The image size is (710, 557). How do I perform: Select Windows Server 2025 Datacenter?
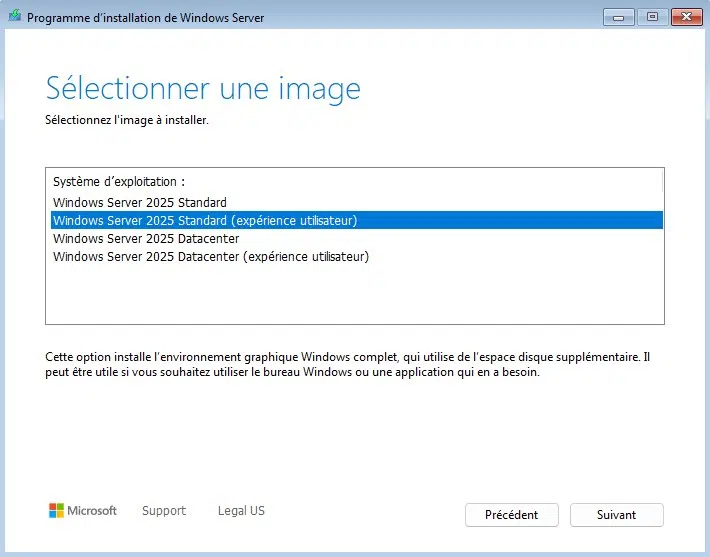coord(146,239)
